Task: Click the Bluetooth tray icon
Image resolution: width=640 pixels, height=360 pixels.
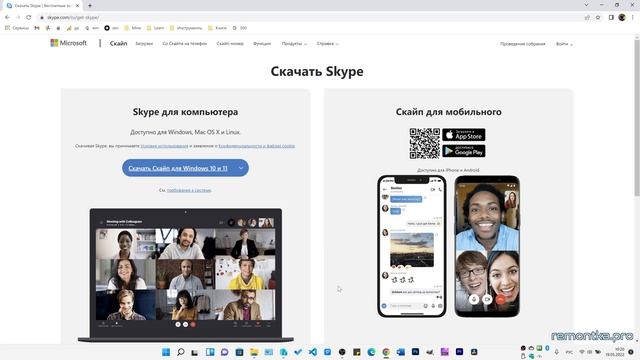Action: [x=547, y=348]
